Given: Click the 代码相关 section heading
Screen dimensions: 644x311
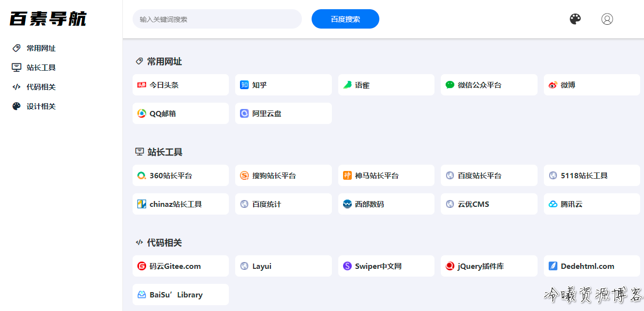Looking at the screenshot, I should (x=165, y=243).
